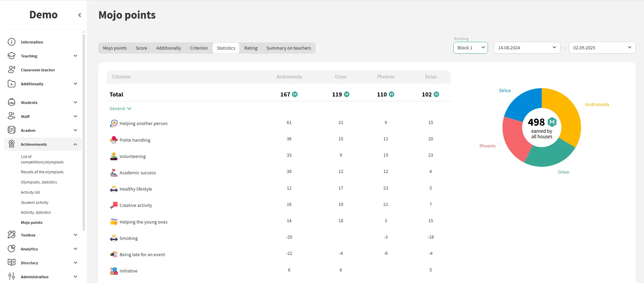Click the Information circle icon in sidebar
Screen dimensions: 644x283
[x=12, y=42]
